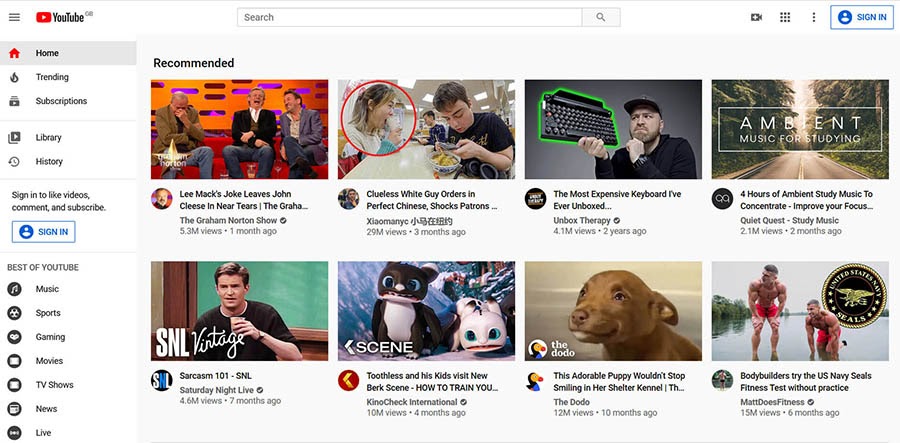Click the search magnifier button
900x443 pixels.
[x=601, y=17]
